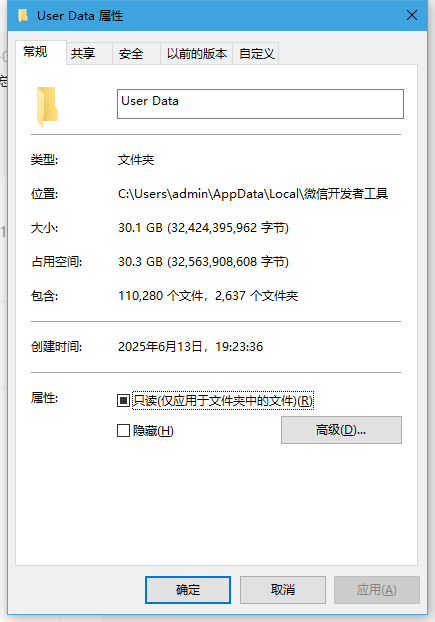The height and width of the screenshot is (622, 435).
Task: Select the 常规 tab
Action: [x=41, y=52]
